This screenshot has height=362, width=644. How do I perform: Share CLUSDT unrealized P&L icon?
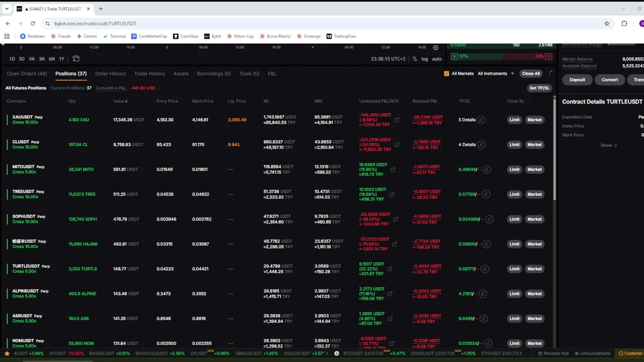(397, 145)
